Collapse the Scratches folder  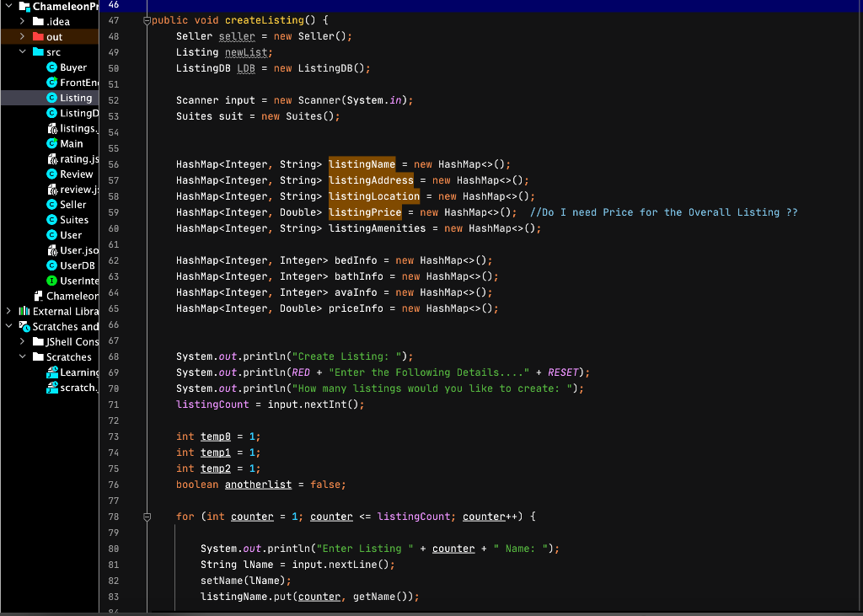pos(23,356)
